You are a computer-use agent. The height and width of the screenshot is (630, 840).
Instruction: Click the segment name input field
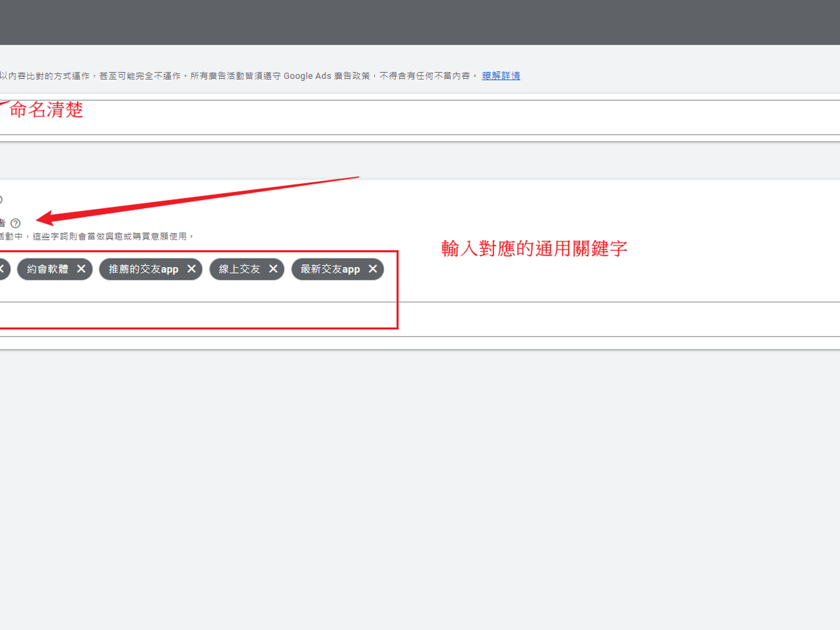[x=420, y=118]
